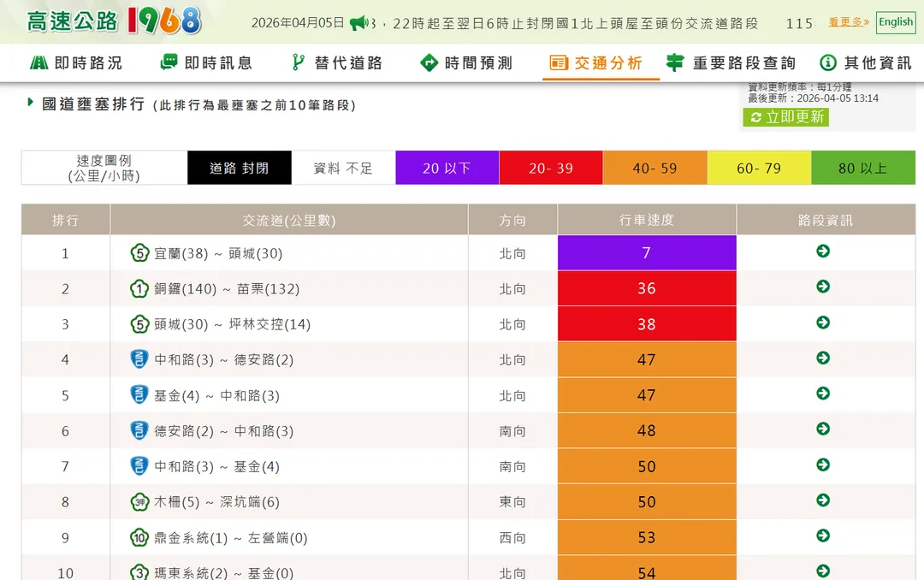This screenshot has width=924, height=580.
Task: Click Freeway 5 shield in 頭城(30)~坪林交控 row
Action: (139, 323)
